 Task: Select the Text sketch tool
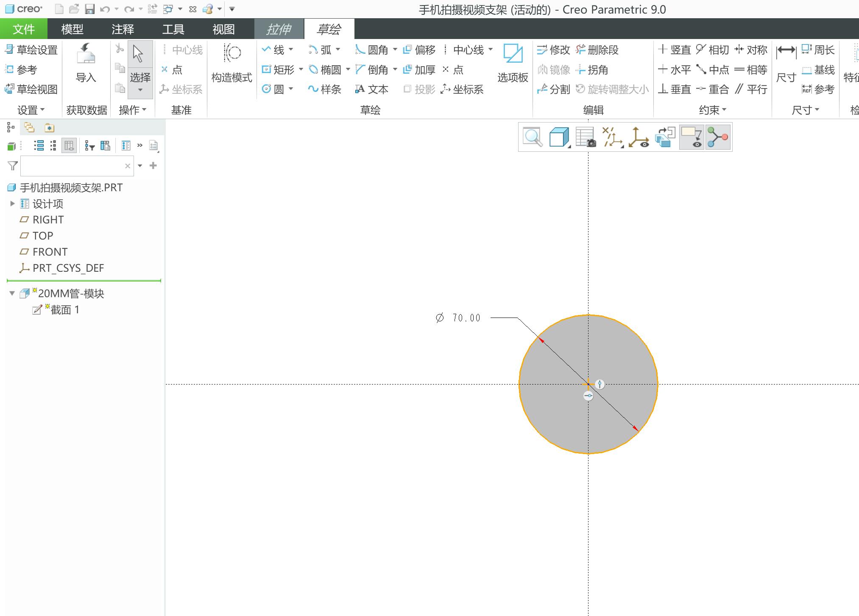(371, 89)
